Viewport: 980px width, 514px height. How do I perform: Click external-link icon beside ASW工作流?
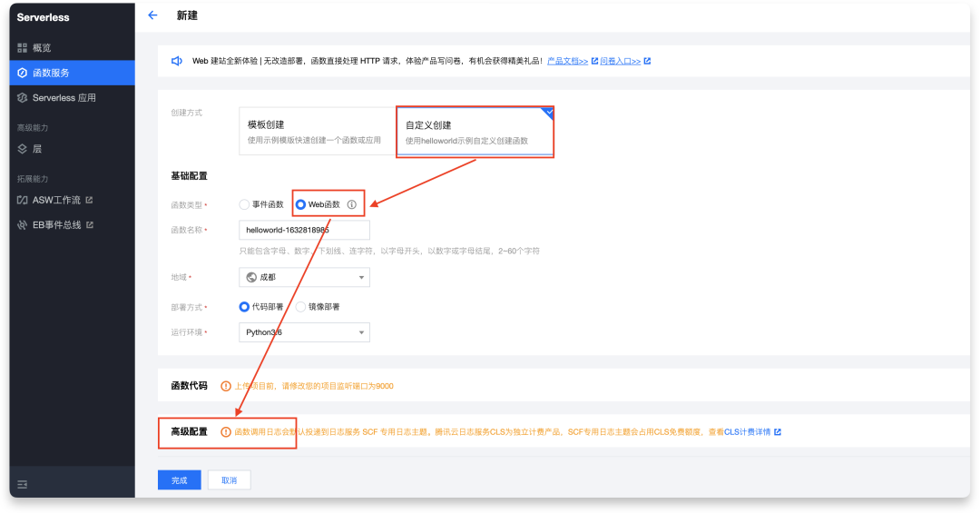89,200
